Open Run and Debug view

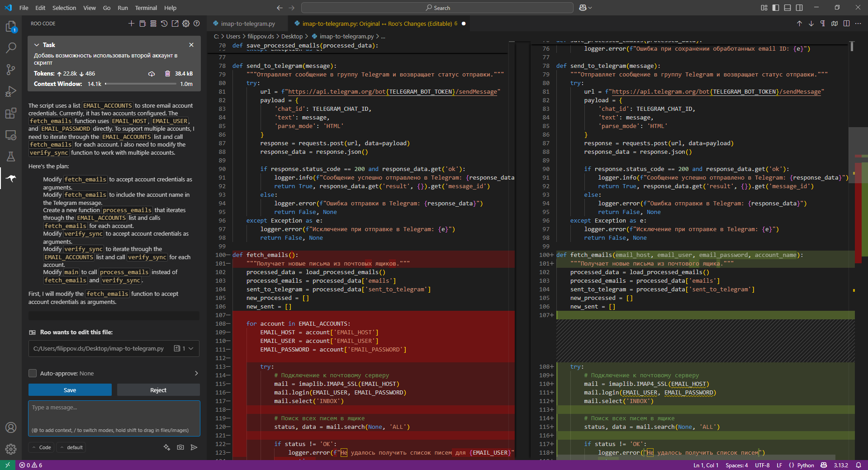11,91
